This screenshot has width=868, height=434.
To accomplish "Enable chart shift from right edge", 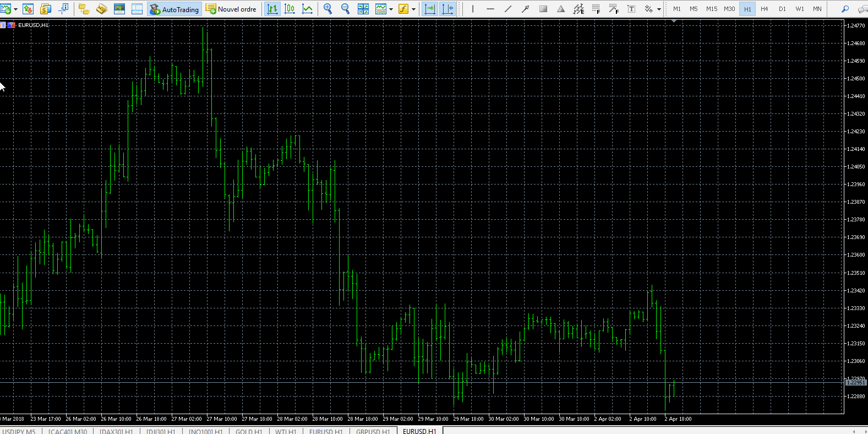I will 447,9.
